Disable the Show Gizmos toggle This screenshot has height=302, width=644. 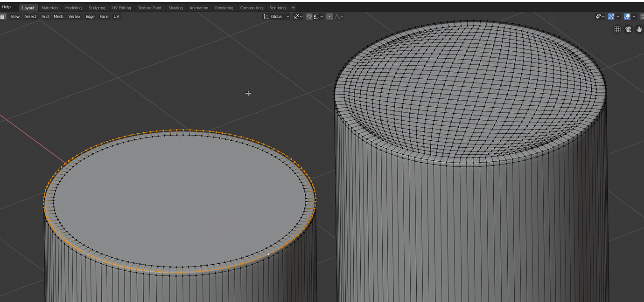tap(611, 16)
